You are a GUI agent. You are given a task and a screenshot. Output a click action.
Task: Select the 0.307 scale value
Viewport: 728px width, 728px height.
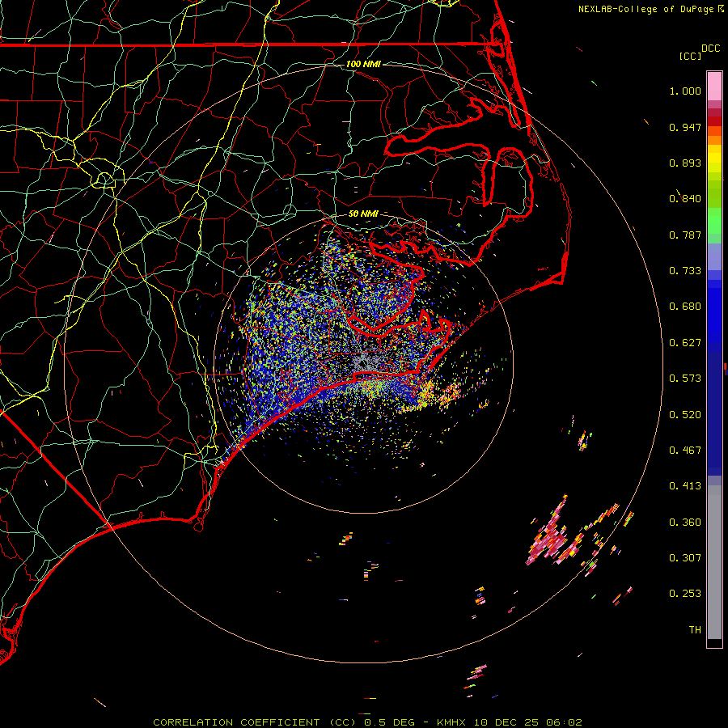pyautogui.click(x=685, y=558)
